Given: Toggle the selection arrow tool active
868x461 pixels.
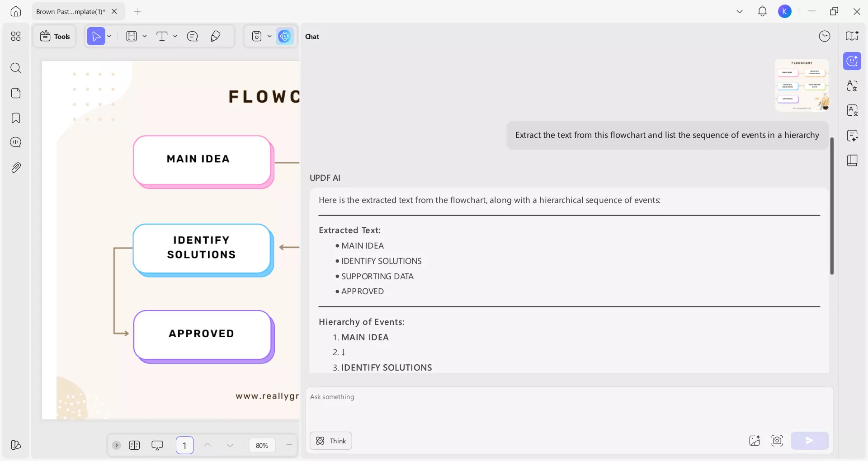Looking at the screenshot, I should pyautogui.click(x=96, y=36).
